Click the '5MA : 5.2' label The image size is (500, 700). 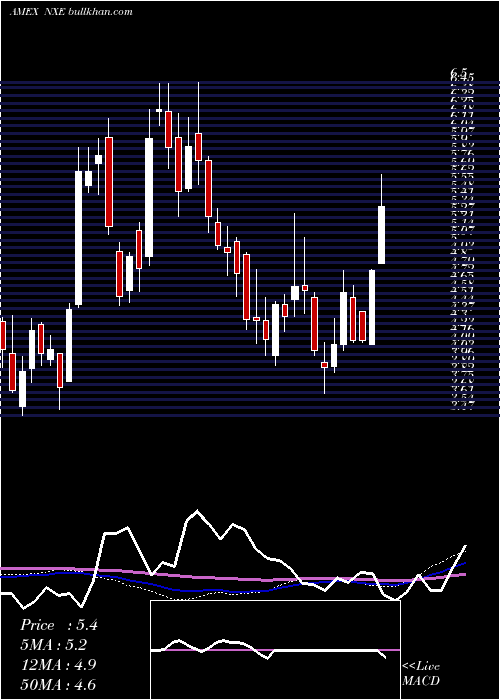(x=54, y=645)
